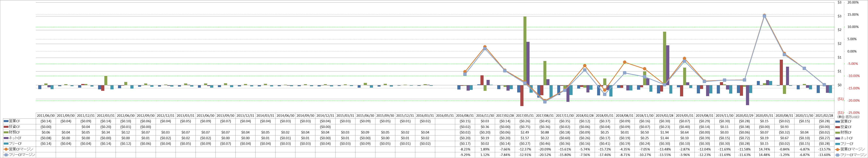The image size is (868, 158).
Task: Click the $1.94 財務CF cell for 2019/02/28
Action: 665,132
